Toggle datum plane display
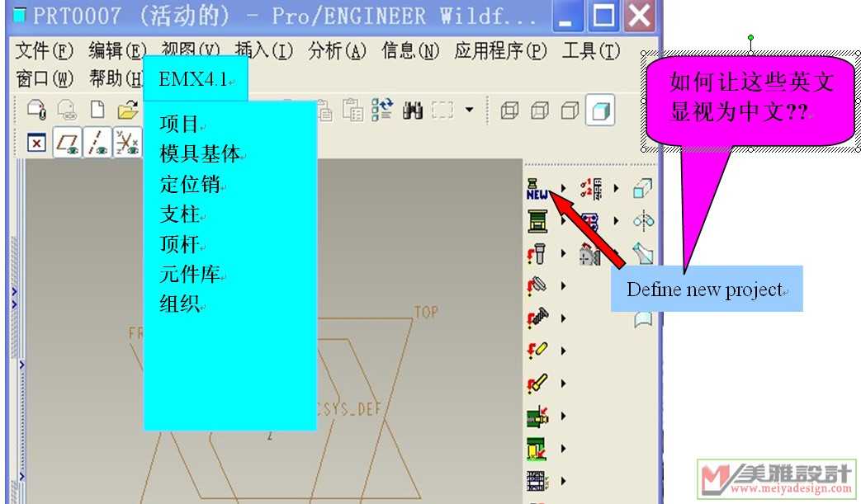The height and width of the screenshot is (504, 861). [x=67, y=144]
